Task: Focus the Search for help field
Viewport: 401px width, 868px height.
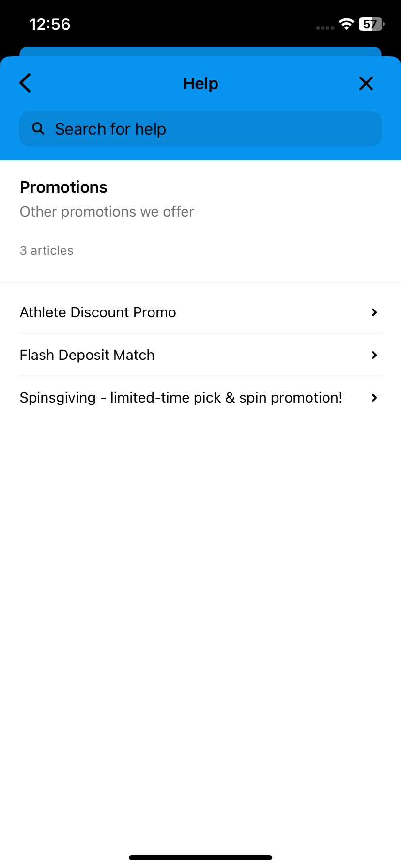Action: click(200, 129)
